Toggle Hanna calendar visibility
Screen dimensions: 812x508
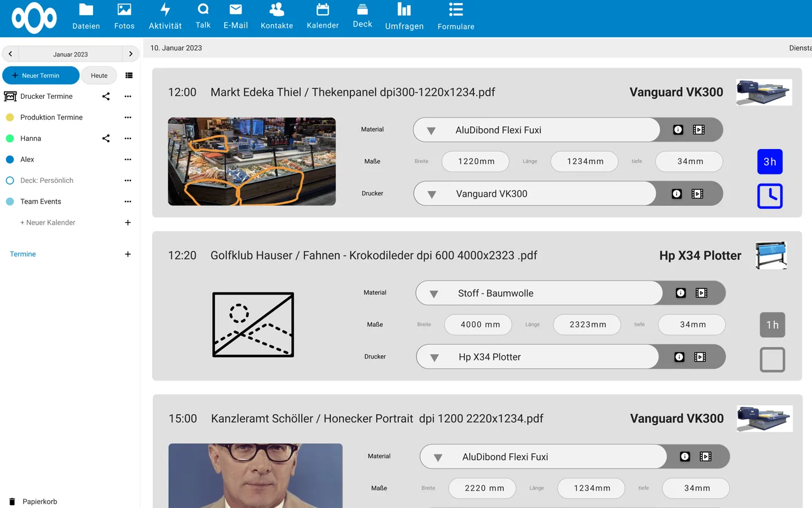(x=10, y=138)
